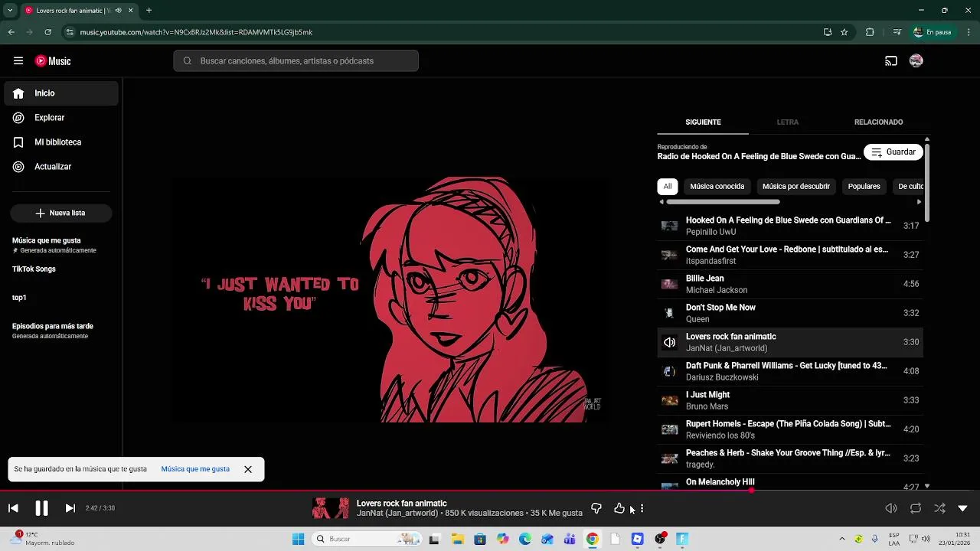Toggle repeat mode
Viewport: 980px width, 551px height.
(x=916, y=508)
